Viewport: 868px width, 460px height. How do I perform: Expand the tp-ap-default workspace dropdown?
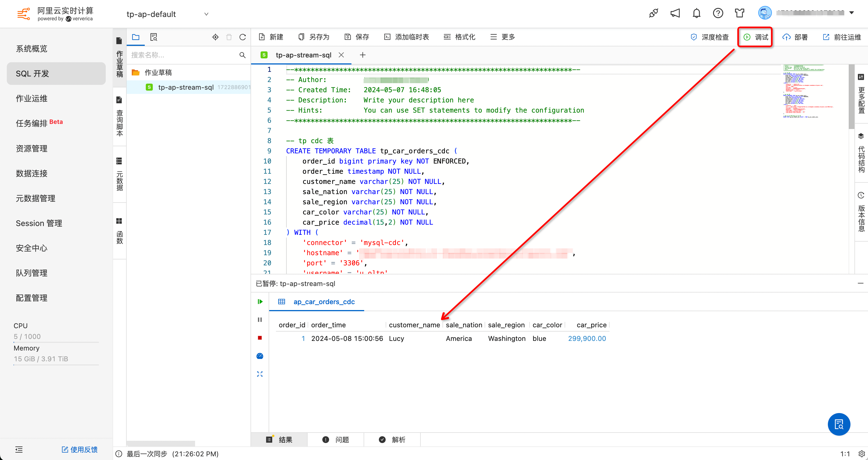pos(206,14)
